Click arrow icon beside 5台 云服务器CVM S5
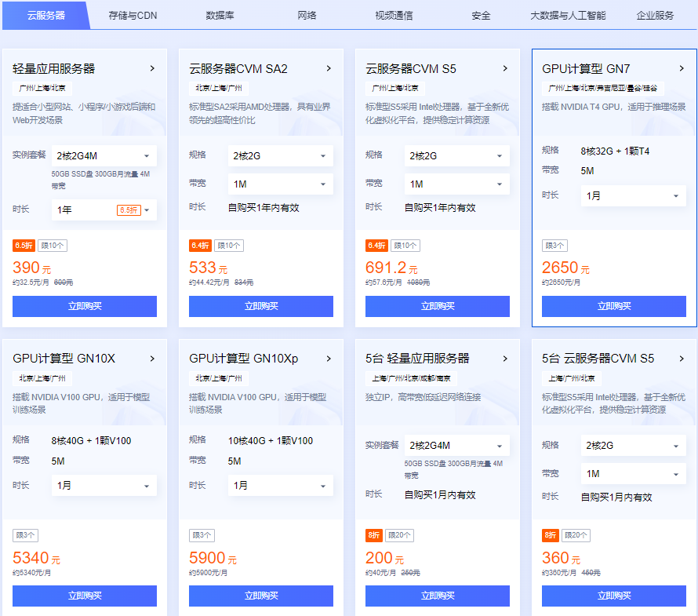This screenshot has height=616, width=698. (682, 359)
